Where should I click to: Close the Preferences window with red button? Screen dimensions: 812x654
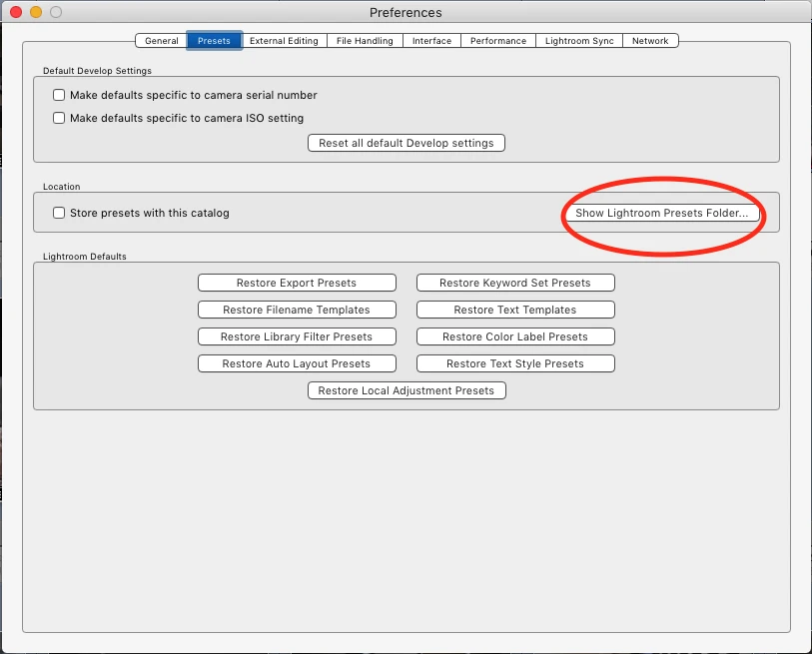(16, 12)
